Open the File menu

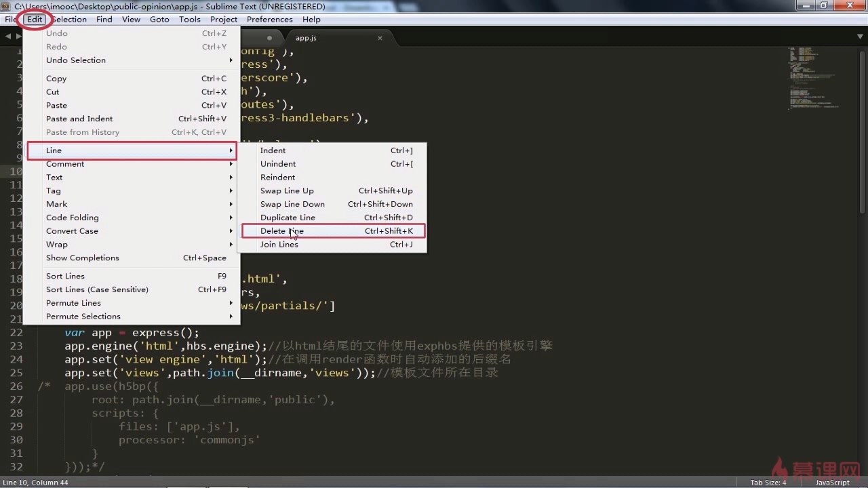click(10, 19)
